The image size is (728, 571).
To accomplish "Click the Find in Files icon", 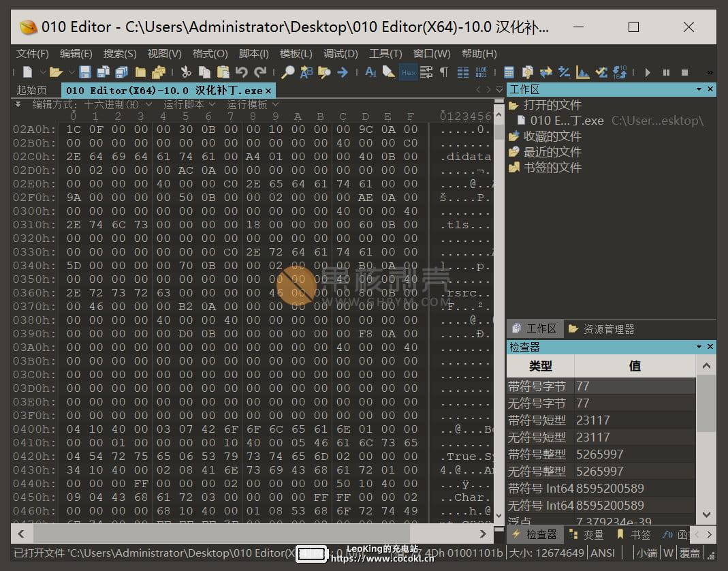I will (324, 72).
